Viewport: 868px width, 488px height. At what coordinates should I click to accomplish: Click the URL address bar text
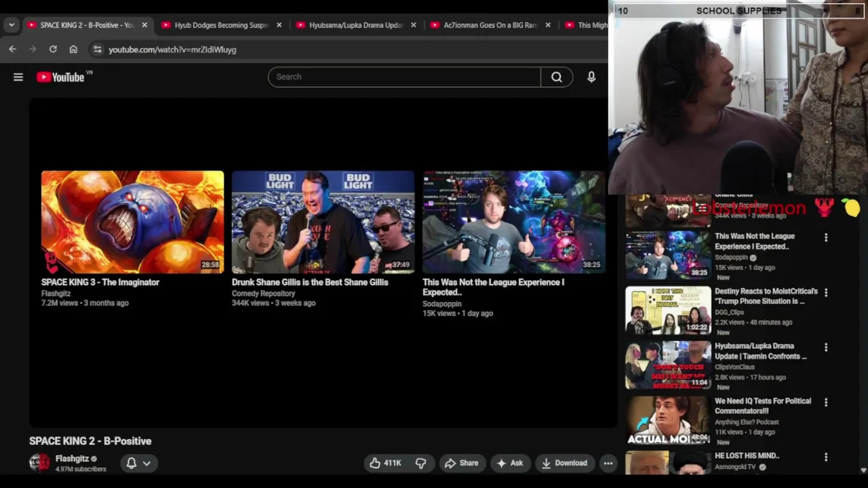click(x=172, y=49)
